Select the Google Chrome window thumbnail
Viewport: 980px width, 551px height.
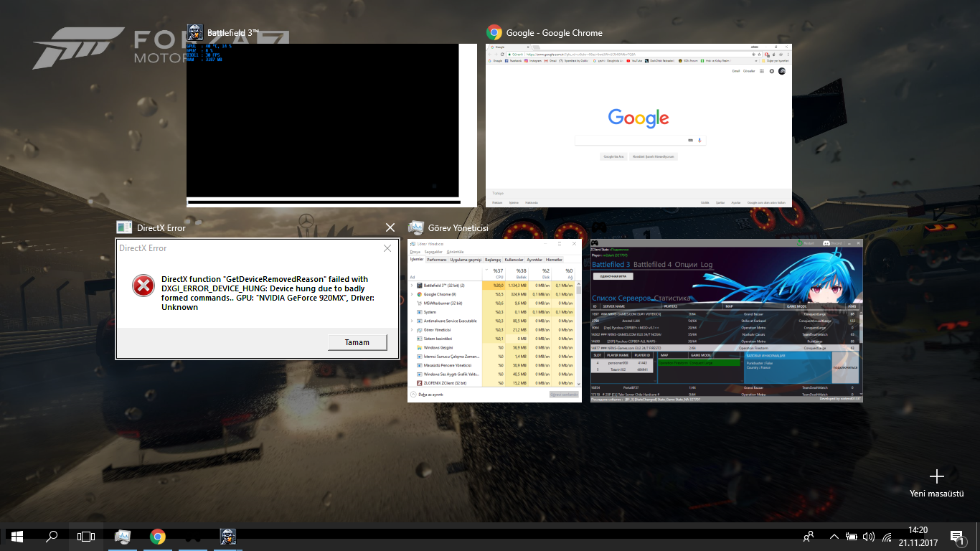(x=639, y=126)
